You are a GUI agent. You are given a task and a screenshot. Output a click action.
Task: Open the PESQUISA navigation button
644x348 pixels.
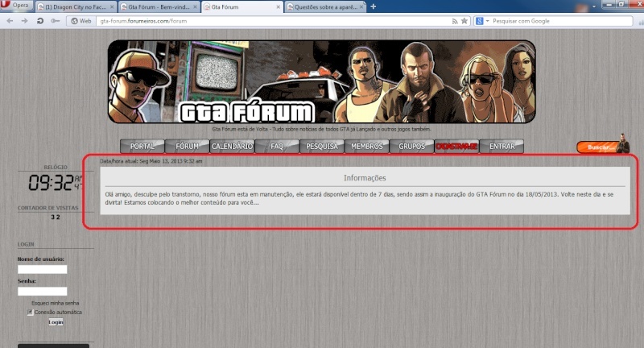pos(322,147)
